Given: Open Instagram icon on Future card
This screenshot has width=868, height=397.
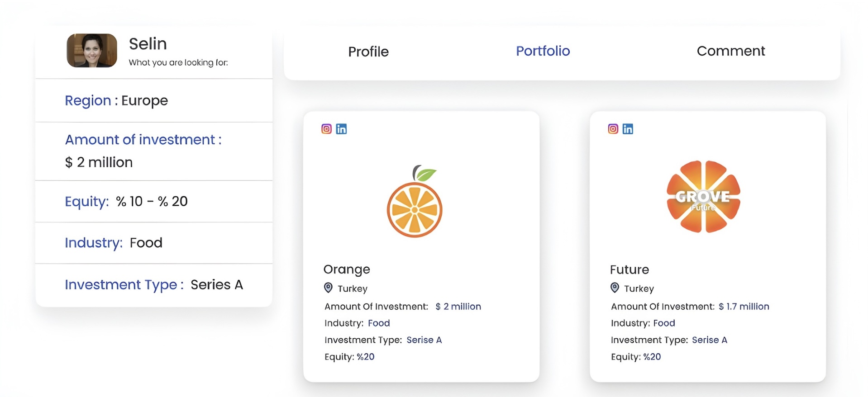Looking at the screenshot, I should 613,129.
